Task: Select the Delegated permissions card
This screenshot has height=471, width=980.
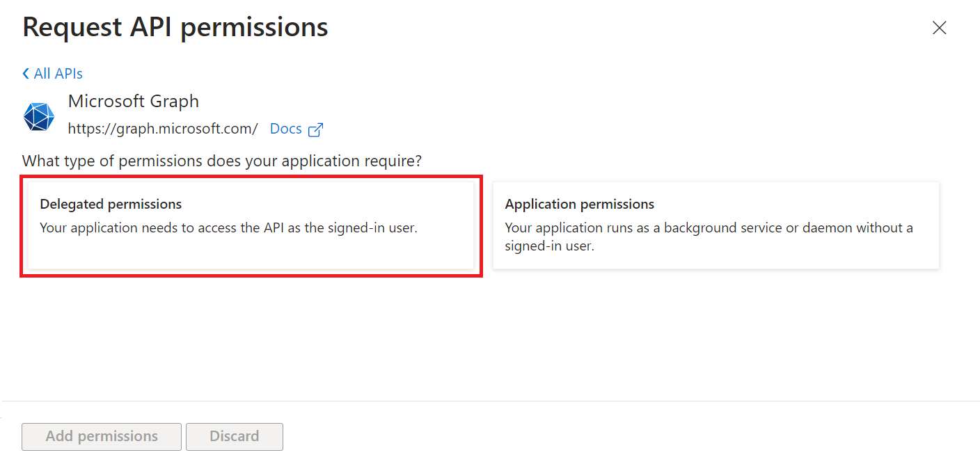Action: pos(251,225)
